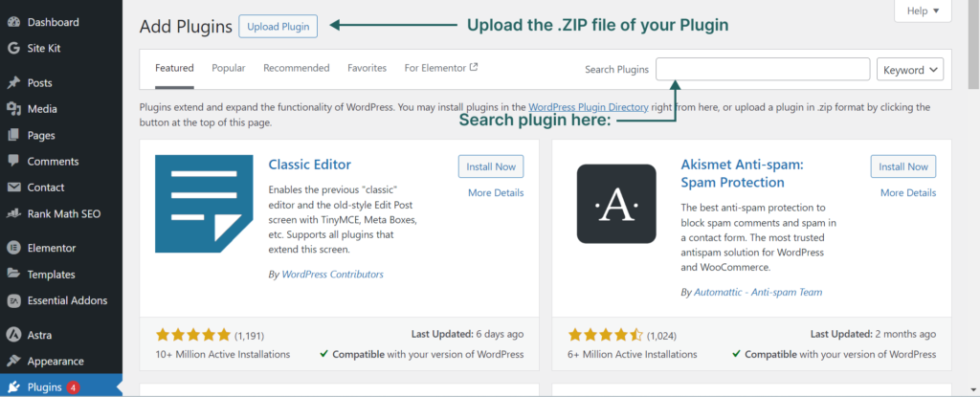Install the Classic Editor plugin
This screenshot has height=397, width=980.
click(x=491, y=166)
